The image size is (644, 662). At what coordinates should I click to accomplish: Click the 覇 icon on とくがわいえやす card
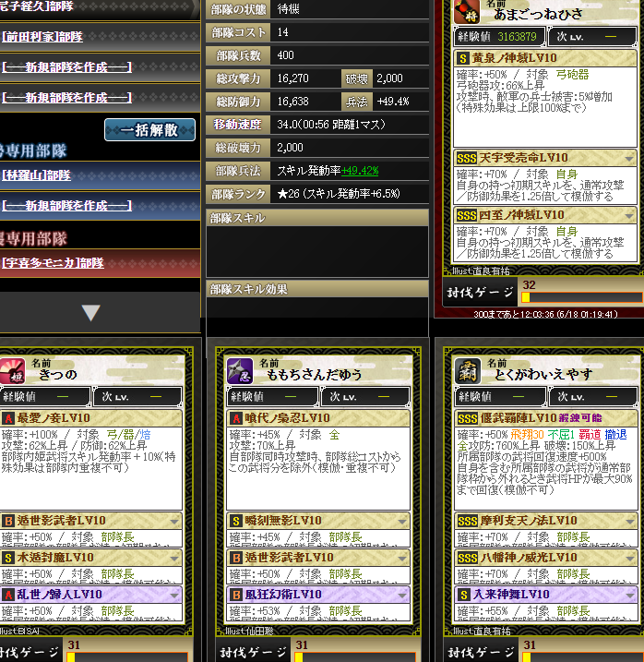click(468, 370)
